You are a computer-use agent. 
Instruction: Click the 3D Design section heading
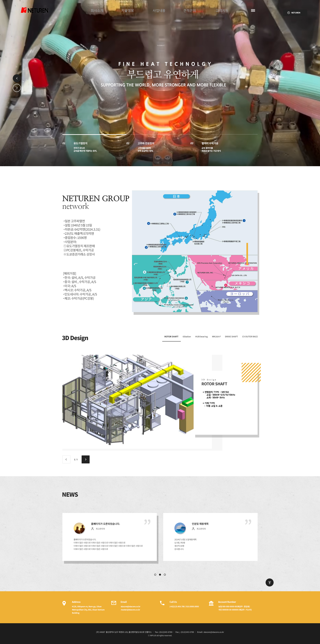[75, 338]
